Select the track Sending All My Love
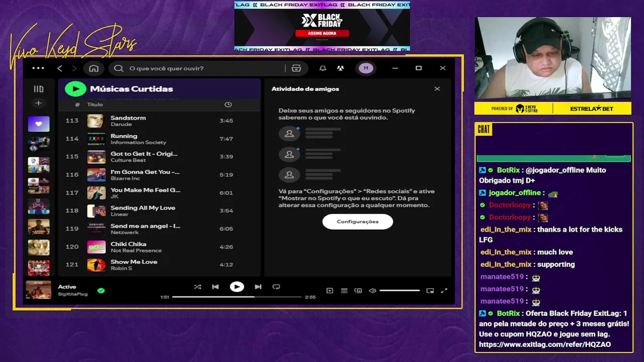This screenshot has height=362, width=644. [x=159, y=211]
